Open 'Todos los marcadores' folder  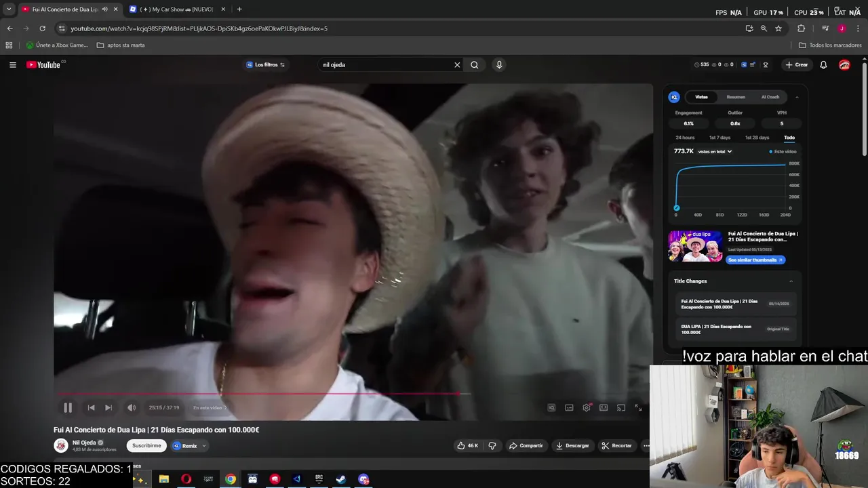tap(830, 45)
